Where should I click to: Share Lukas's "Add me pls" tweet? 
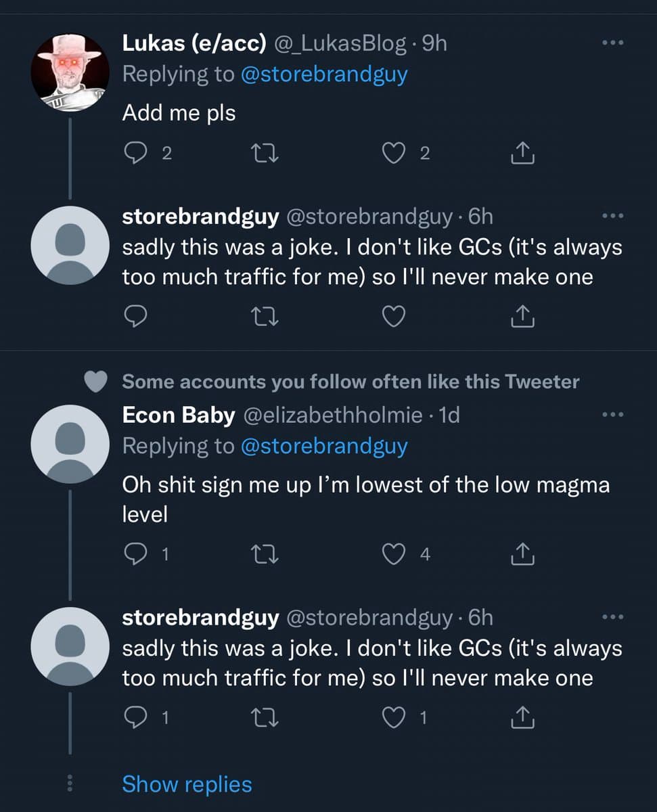[x=522, y=154]
